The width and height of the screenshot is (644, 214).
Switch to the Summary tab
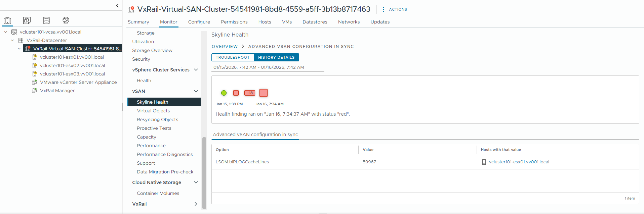pos(138,22)
